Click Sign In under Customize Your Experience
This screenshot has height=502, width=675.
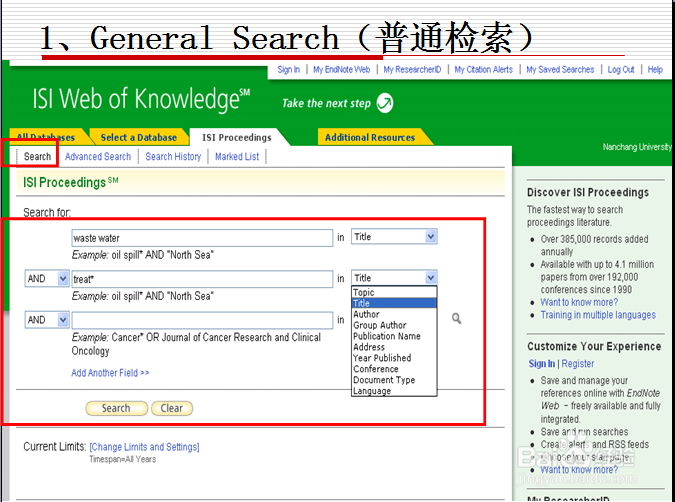pos(542,364)
